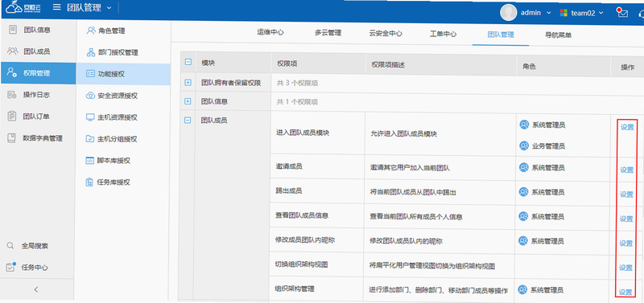Click the mail notification icon in header
Image resolution: width=644 pixels, height=303 pixels.
(622, 12)
